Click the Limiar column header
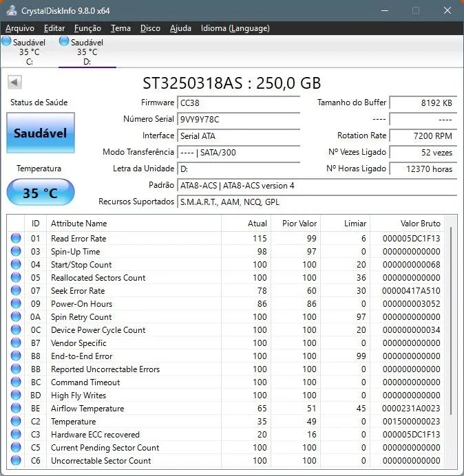Viewport: 464px width, 476px height. pos(345,224)
